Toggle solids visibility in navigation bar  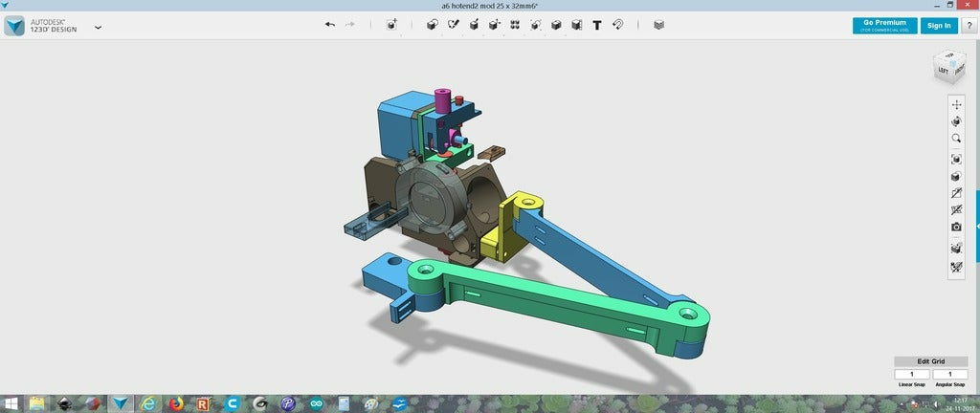956,210
